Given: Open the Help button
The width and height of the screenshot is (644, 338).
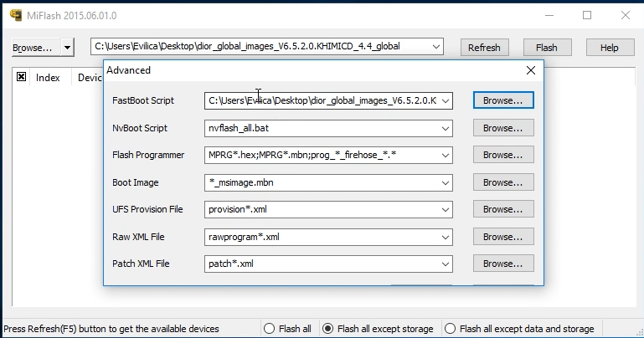Looking at the screenshot, I should tap(610, 48).
